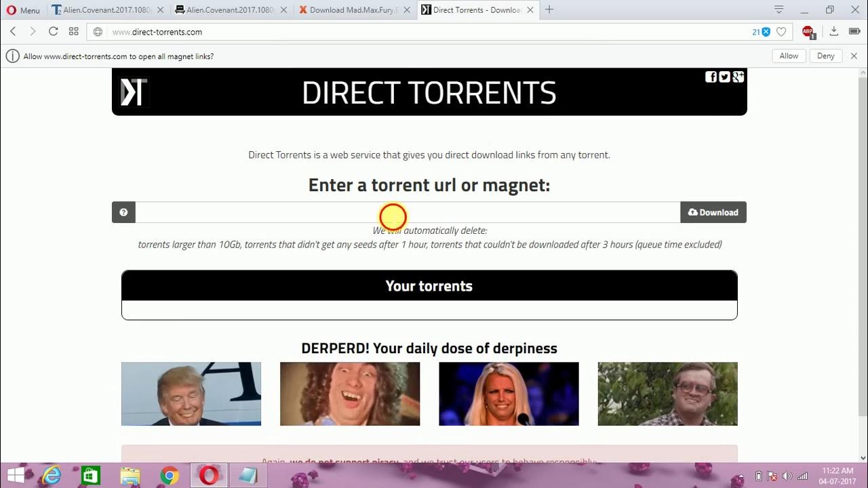Click the help question mark icon
This screenshot has height=488, width=868.
[x=123, y=212]
